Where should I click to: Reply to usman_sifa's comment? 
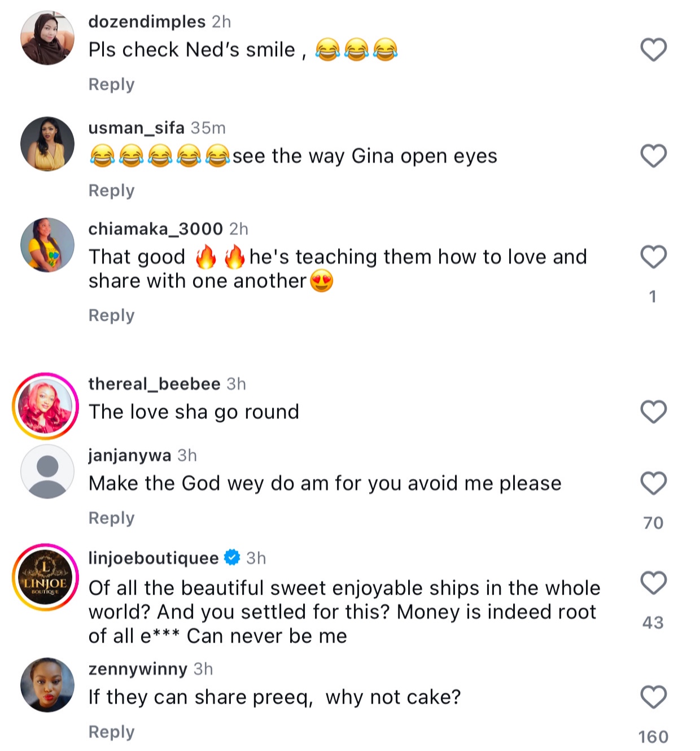coord(111,191)
